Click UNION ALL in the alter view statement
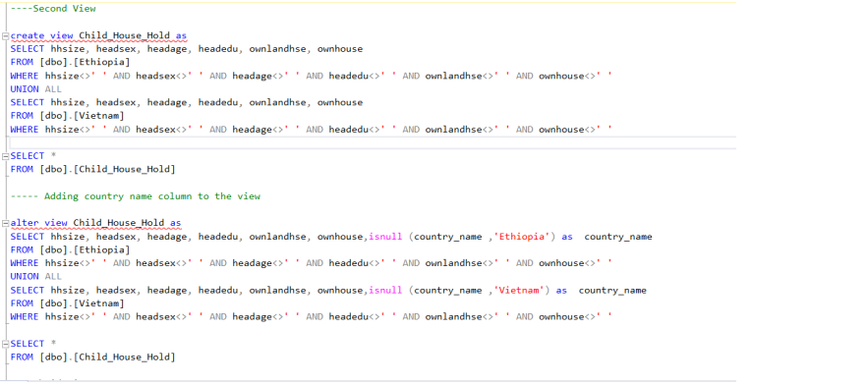This screenshot has height=384, width=868. 36,277
